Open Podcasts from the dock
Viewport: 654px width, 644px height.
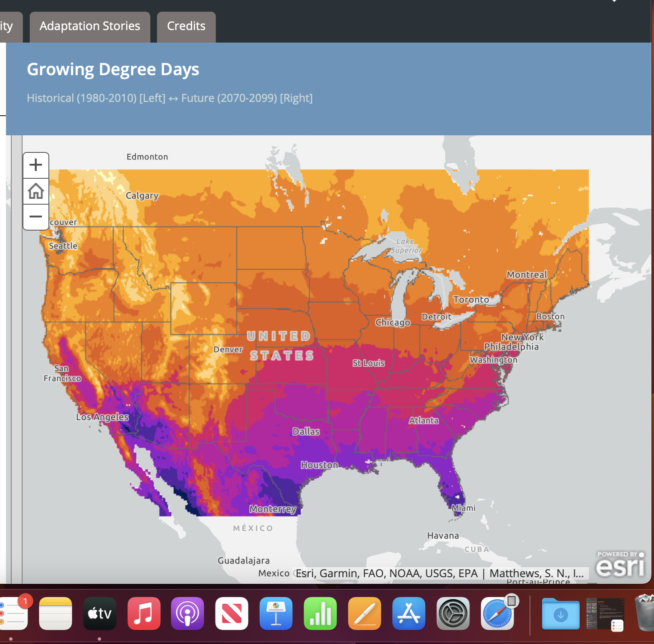tap(188, 614)
